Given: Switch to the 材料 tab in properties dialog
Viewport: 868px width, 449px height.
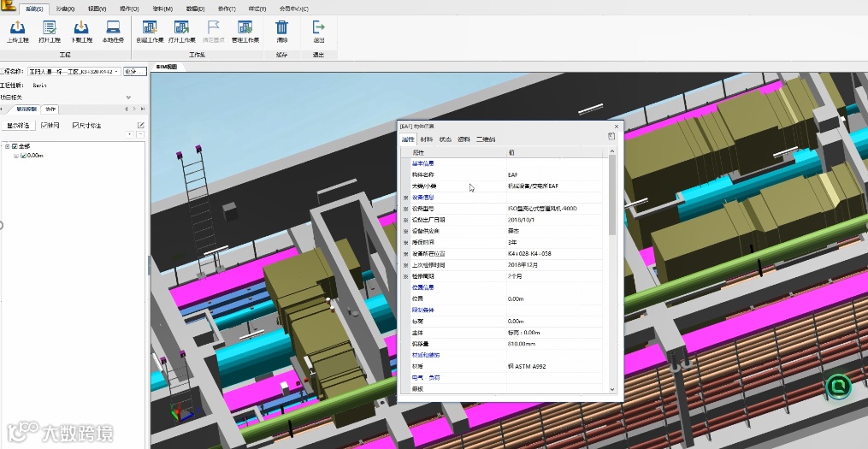Looking at the screenshot, I should click(427, 139).
